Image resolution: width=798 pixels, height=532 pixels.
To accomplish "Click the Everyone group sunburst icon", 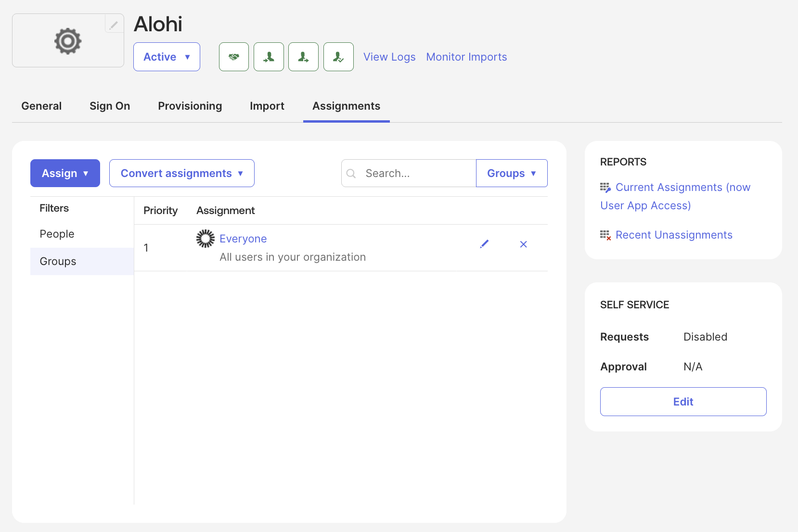I will (x=206, y=239).
